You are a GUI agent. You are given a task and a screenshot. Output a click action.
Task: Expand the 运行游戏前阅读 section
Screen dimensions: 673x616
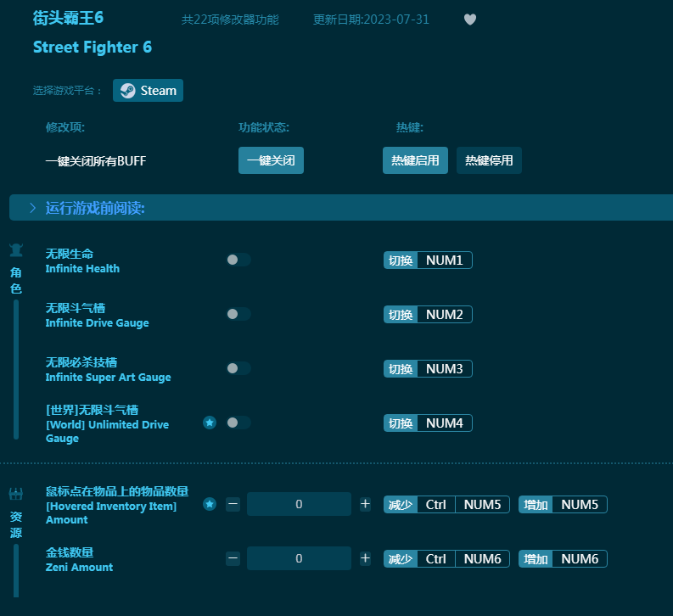[341, 208]
